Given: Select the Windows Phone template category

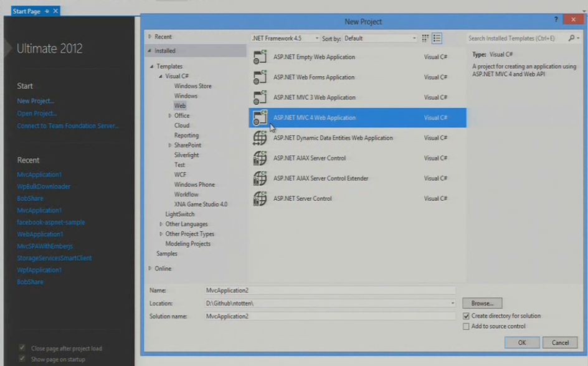Looking at the screenshot, I should click(x=194, y=185).
